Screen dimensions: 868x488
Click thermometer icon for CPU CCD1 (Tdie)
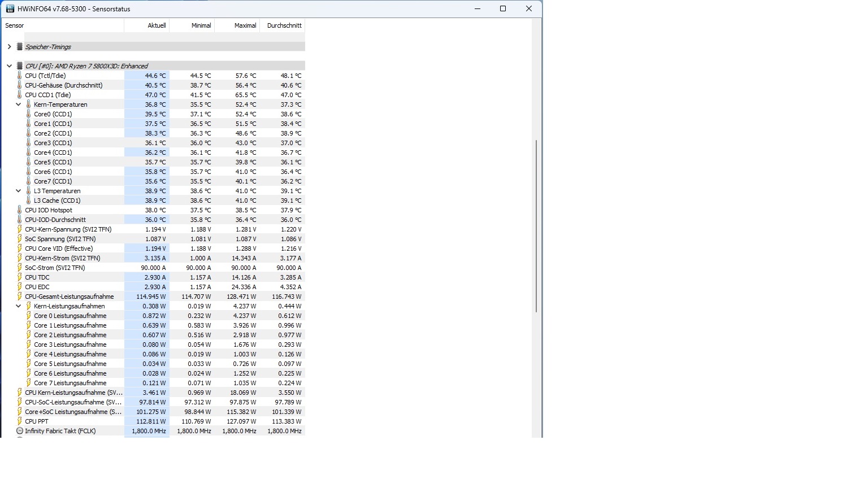tap(20, 95)
